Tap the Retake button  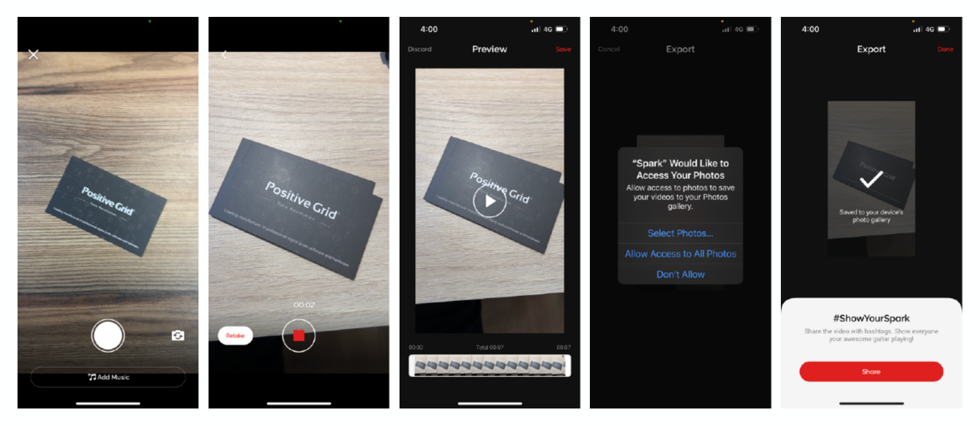coord(235,336)
